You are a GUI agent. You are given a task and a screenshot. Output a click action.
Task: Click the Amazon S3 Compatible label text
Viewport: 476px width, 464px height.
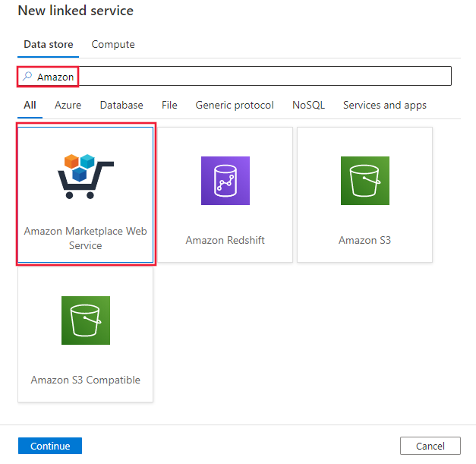(86, 380)
